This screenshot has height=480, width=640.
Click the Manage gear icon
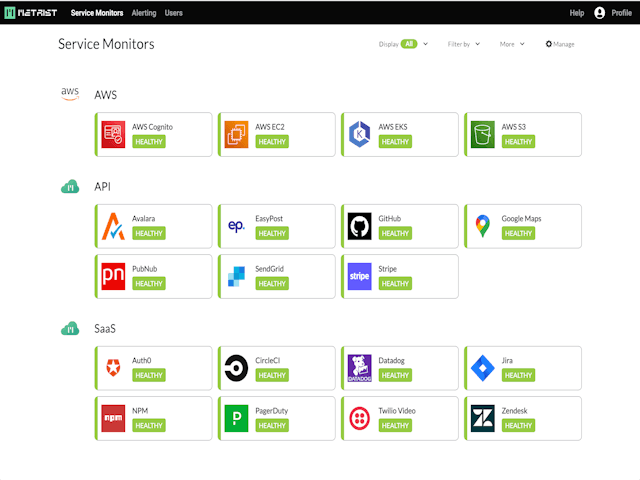549,44
